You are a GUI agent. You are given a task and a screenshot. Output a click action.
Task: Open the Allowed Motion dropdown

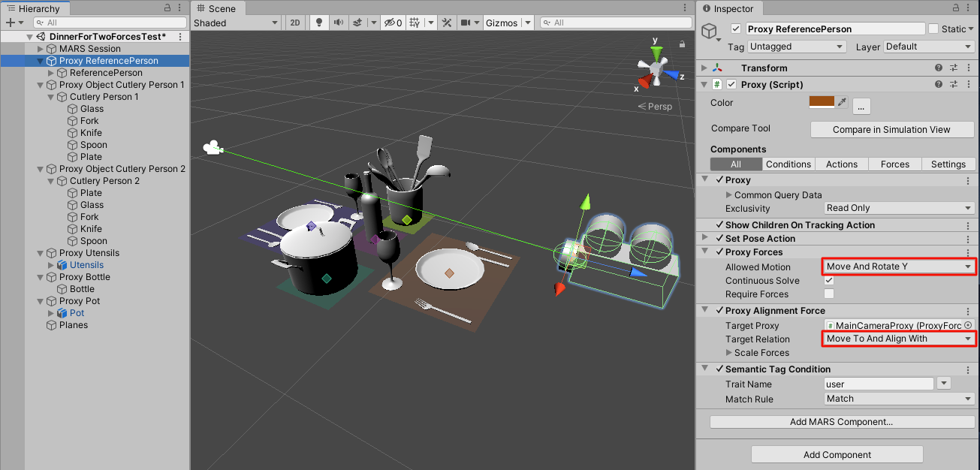[899, 267]
